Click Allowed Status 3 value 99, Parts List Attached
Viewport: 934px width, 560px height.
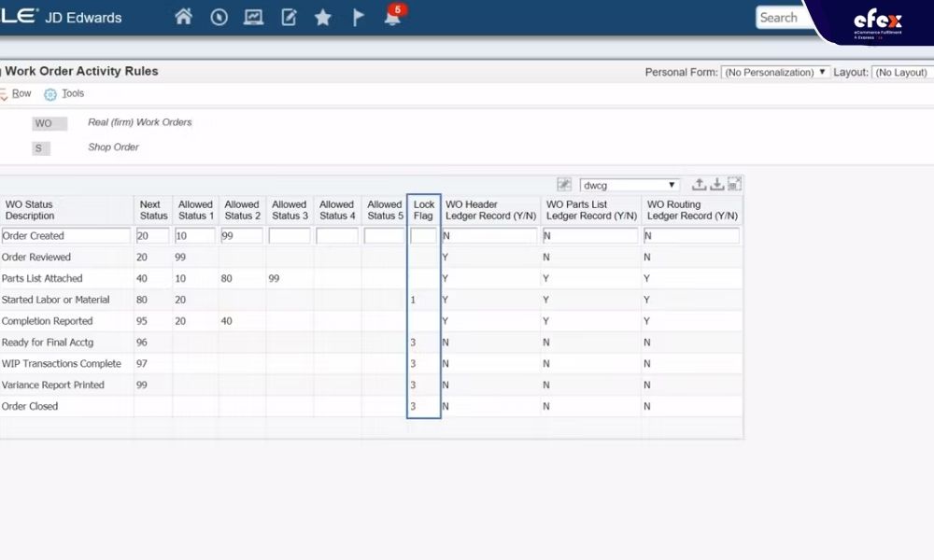[274, 278]
